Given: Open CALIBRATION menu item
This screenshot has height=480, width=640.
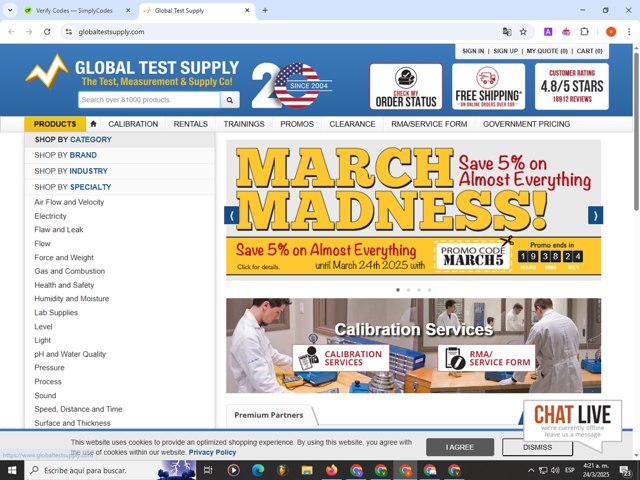Looking at the screenshot, I should click(x=133, y=124).
